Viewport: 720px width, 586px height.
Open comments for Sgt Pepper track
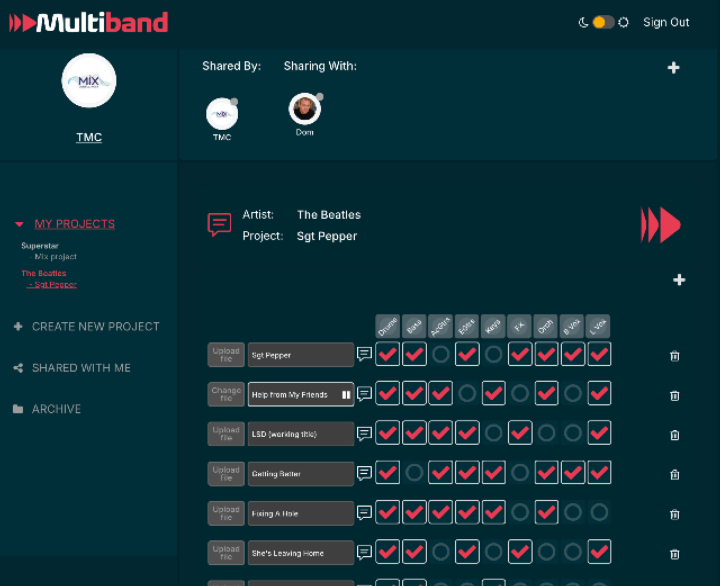364,354
